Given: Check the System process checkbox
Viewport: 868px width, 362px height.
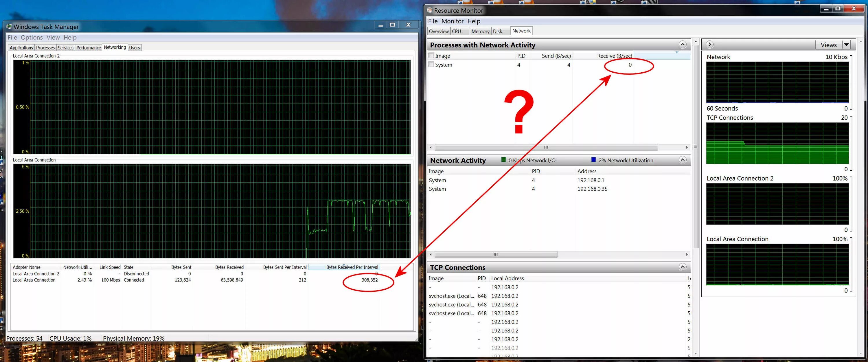Looking at the screenshot, I should click(x=431, y=64).
